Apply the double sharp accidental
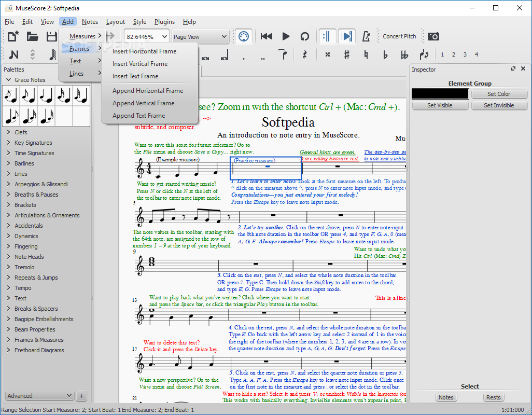532x415 pixels. pos(327,54)
